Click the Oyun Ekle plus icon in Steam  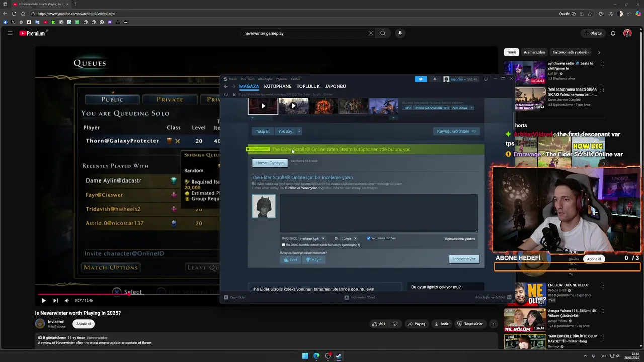point(226,297)
